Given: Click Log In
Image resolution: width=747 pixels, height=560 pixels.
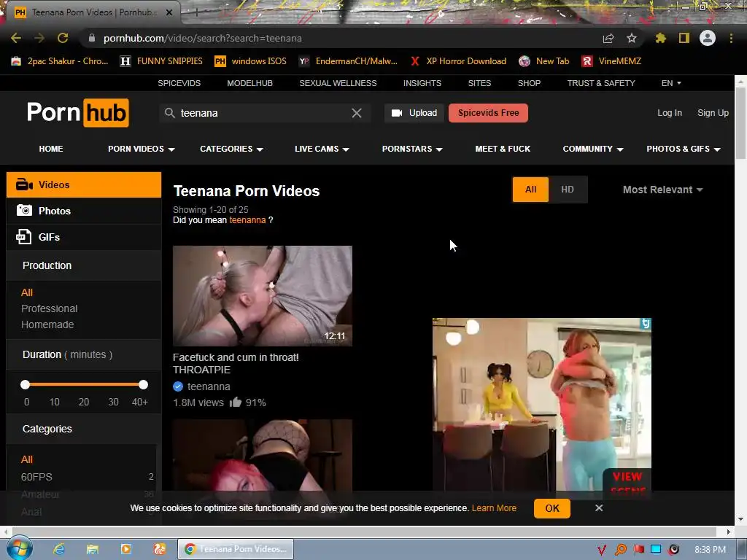Looking at the screenshot, I should tap(670, 113).
